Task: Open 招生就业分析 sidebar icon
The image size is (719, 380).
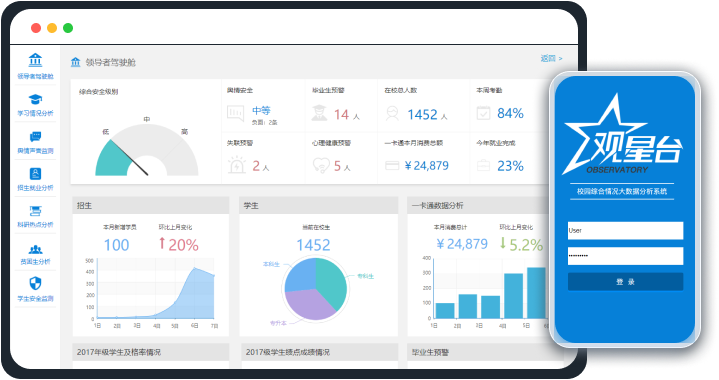Action: [35, 174]
